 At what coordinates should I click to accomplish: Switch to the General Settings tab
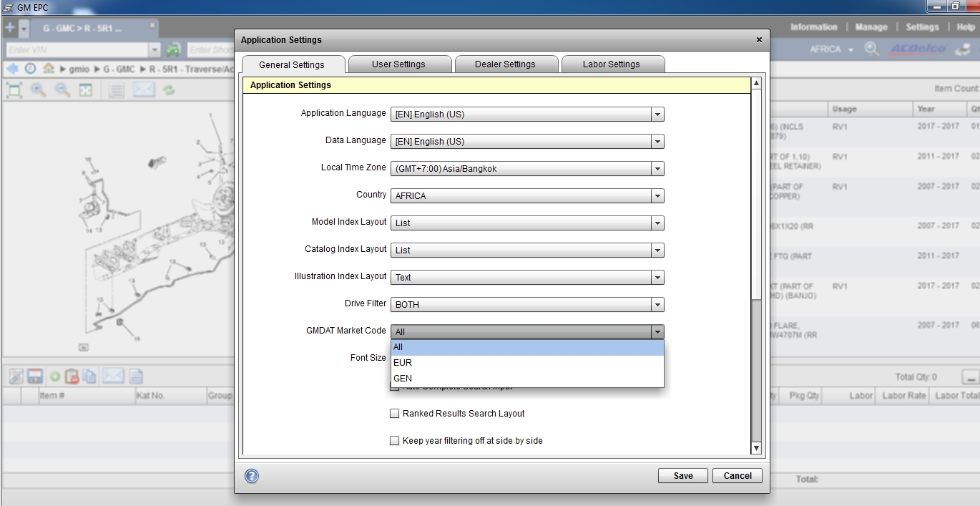293,64
